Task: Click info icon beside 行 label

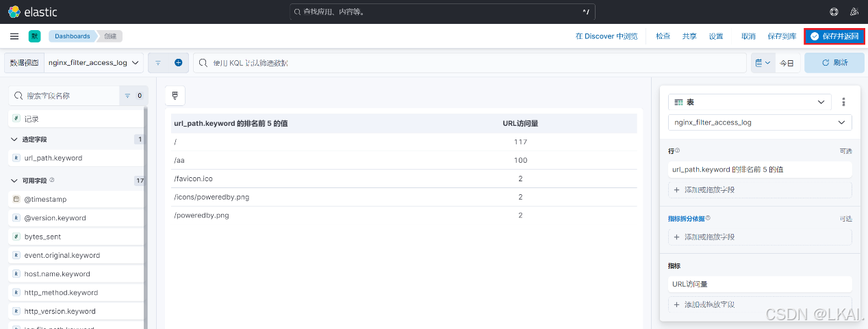Action: point(678,150)
